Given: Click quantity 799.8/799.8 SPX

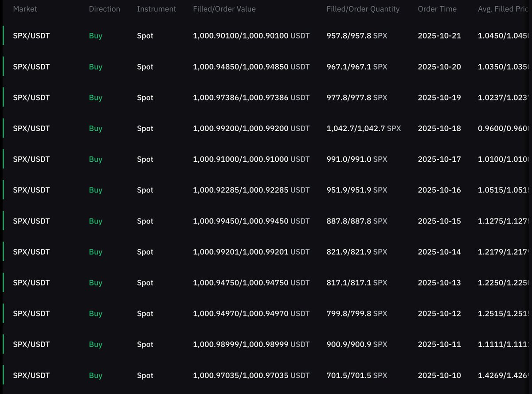Looking at the screenshot, I should tap(357, 313).
